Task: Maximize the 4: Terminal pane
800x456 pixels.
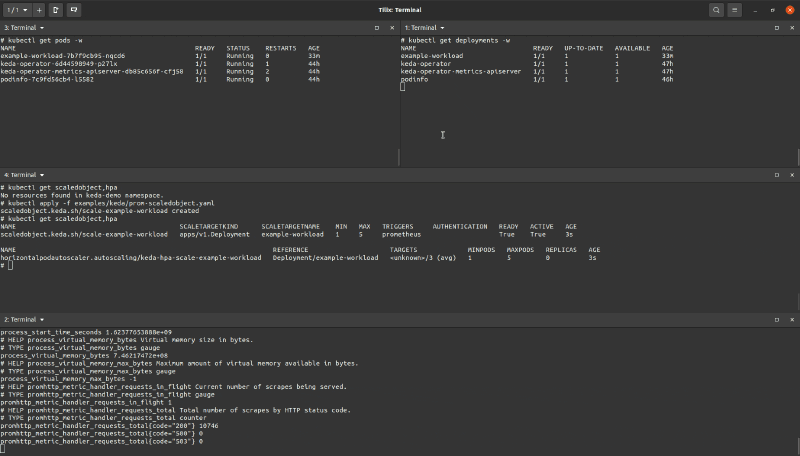Action: 777,175
